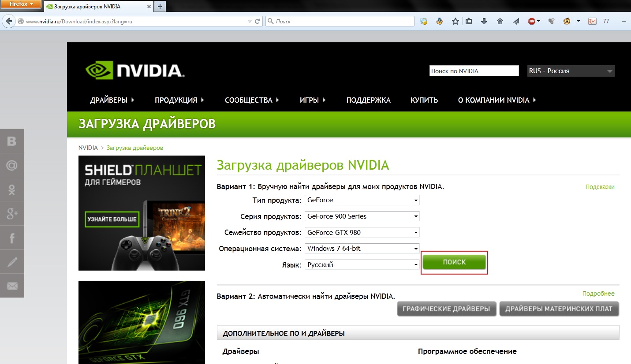The width and height of the screenshot is (631, 364).
Task: Open the 'Тип продукта' dropdown
Action: tap(362, 200)
